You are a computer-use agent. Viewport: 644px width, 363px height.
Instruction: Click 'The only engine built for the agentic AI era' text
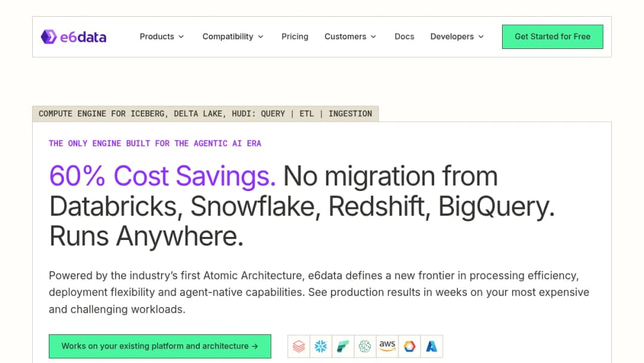click(x=155, y=143)
